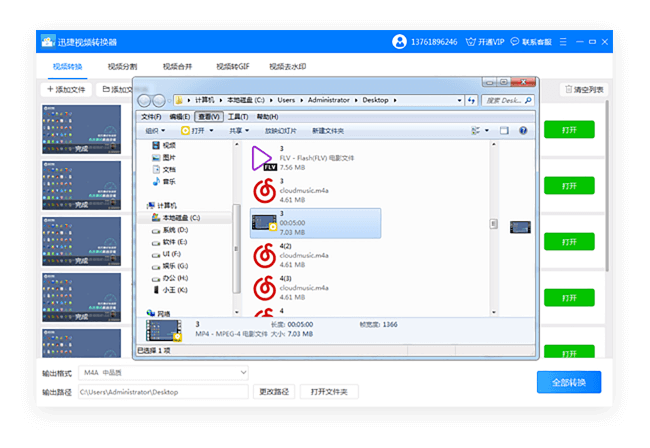Select Local Disk (C:) in sidebar
The height and width of the screenshot is (448, 650).
coord(176,218)
